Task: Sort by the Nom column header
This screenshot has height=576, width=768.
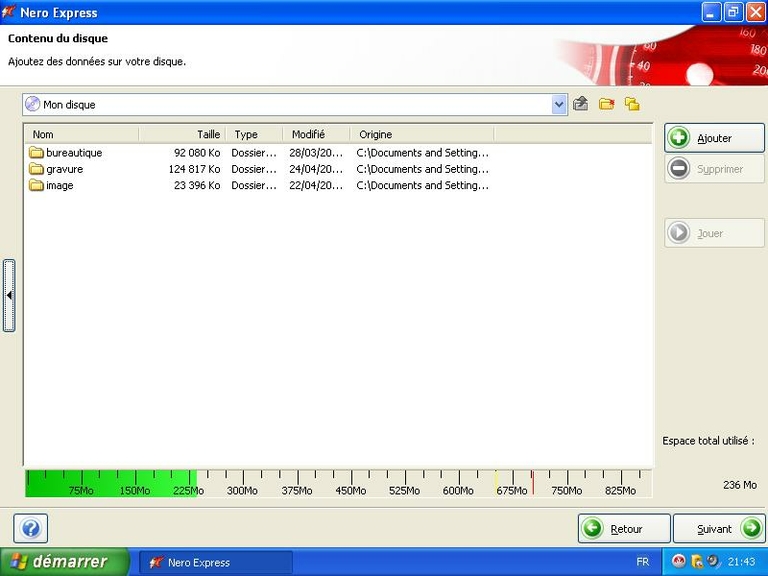Action: click(82, 134)
